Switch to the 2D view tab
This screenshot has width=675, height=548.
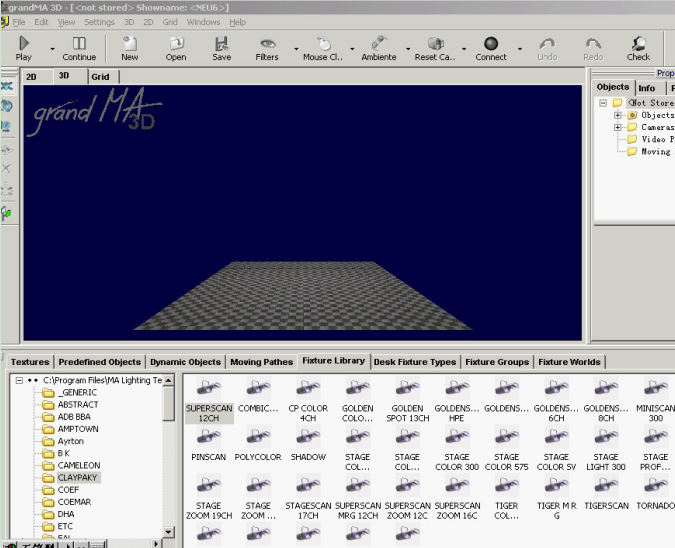(x=31, y=77)
